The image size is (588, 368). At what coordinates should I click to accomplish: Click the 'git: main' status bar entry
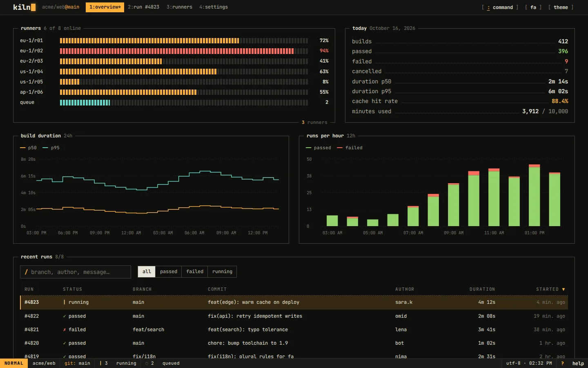click(x=77, y=363)
